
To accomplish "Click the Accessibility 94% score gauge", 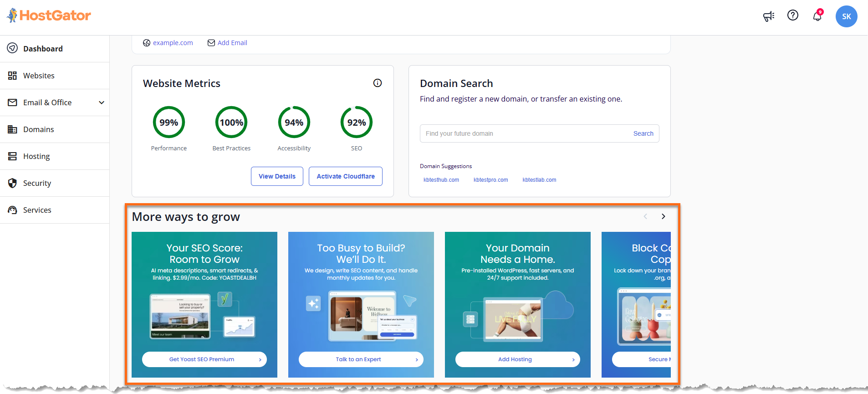I will coord(294,122).
